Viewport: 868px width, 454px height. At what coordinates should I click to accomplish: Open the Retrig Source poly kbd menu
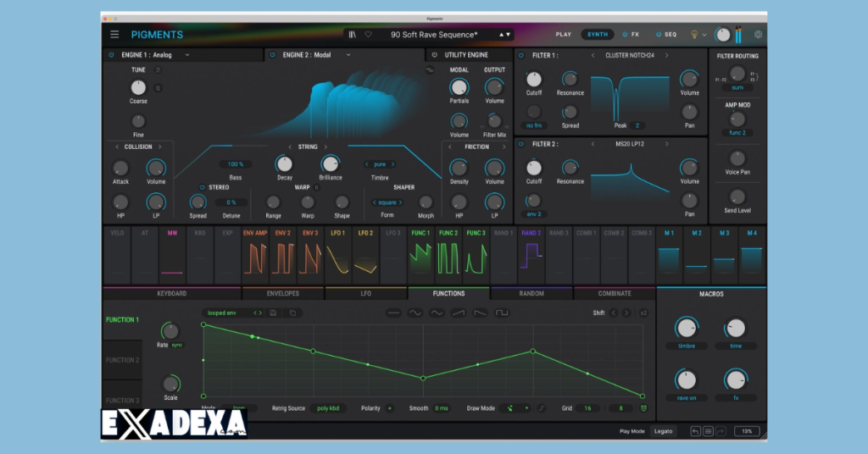point(328,408)
